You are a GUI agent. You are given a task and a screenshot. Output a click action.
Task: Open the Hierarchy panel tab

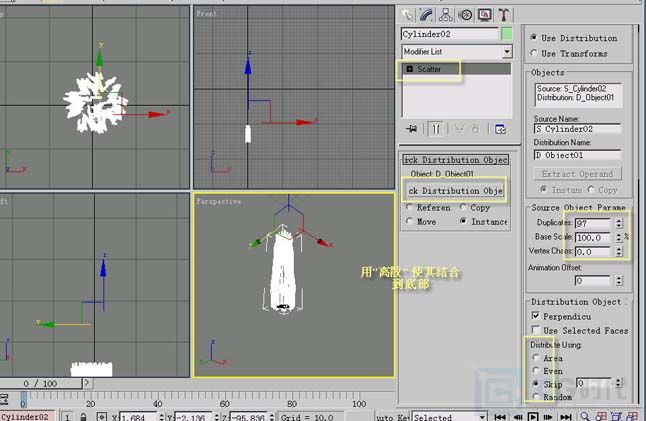445,15
